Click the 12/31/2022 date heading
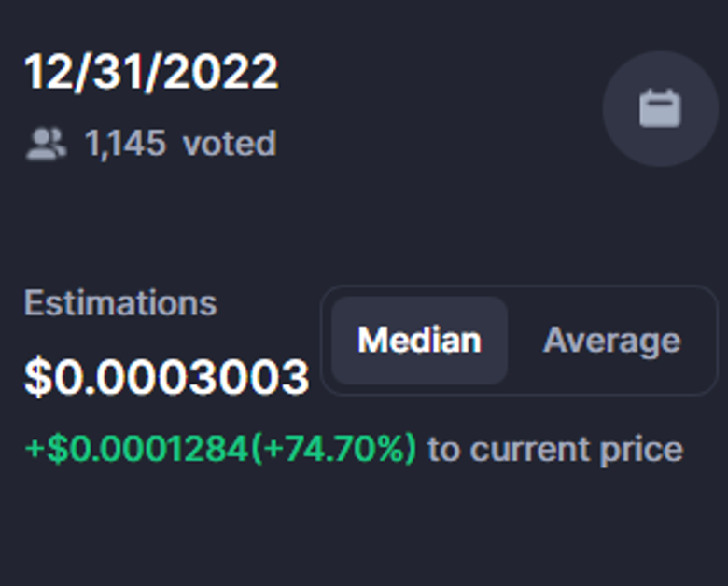Viewport: 728px width, 586px height. (x=151, y=72)
